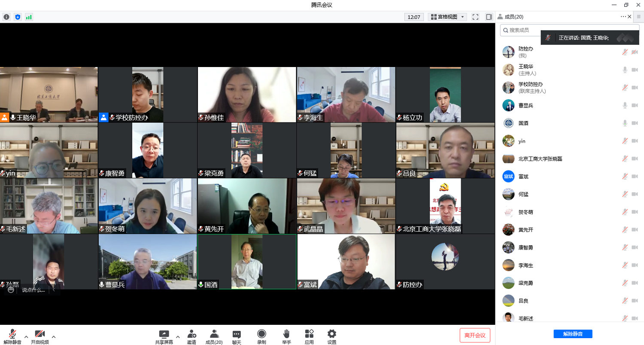The height and width of the screenshot is (345, 644).
Task: Expand share screen options arrow
Action: click(178, 336)
